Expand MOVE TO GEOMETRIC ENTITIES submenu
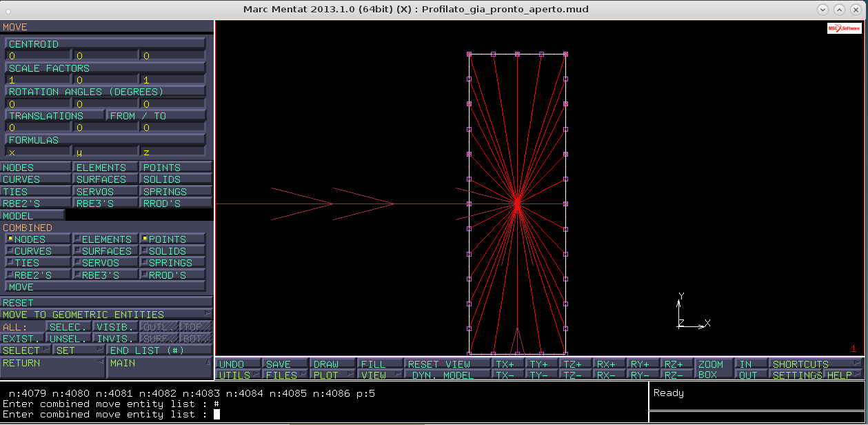 [x=106, y=315]
